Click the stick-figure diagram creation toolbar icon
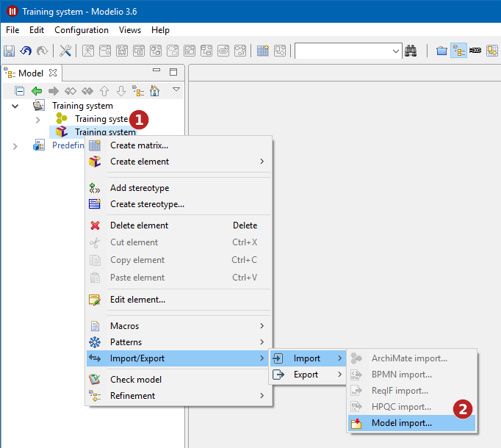Viewport: 501px width, 448px height. (x=88, y=51)
